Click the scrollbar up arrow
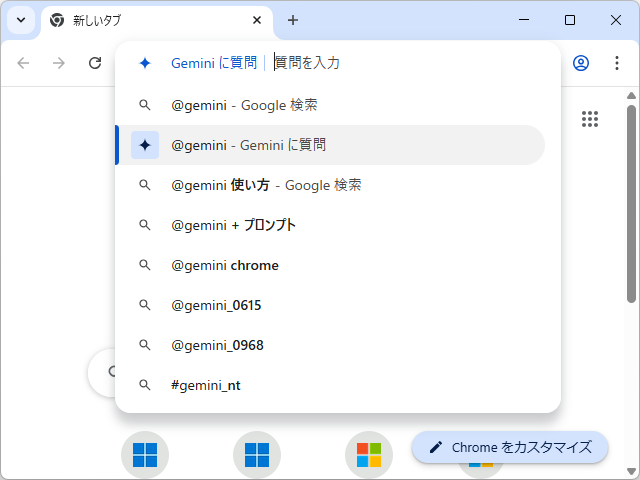This screenshot has height=480, width=640. tap(631, 96)
